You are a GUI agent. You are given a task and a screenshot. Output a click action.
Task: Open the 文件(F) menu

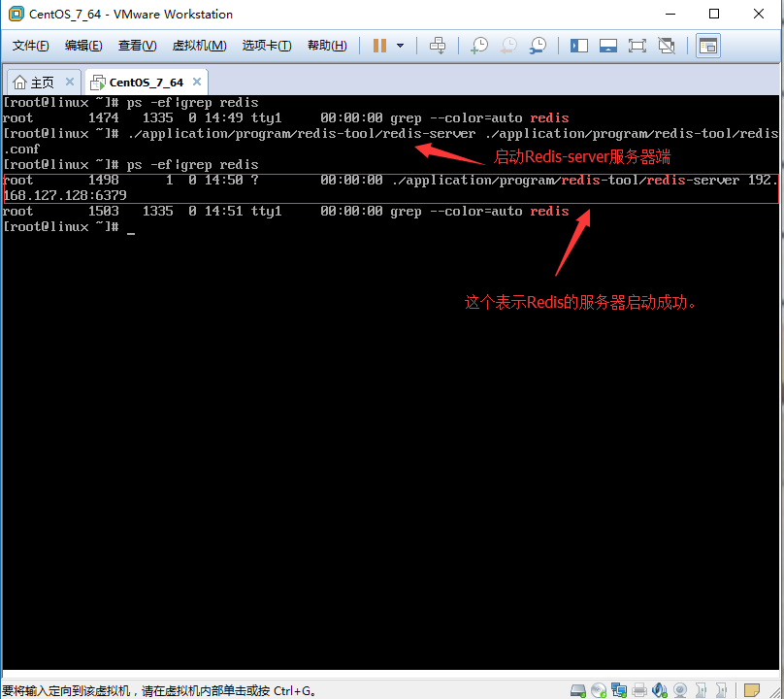click(30, 46)
